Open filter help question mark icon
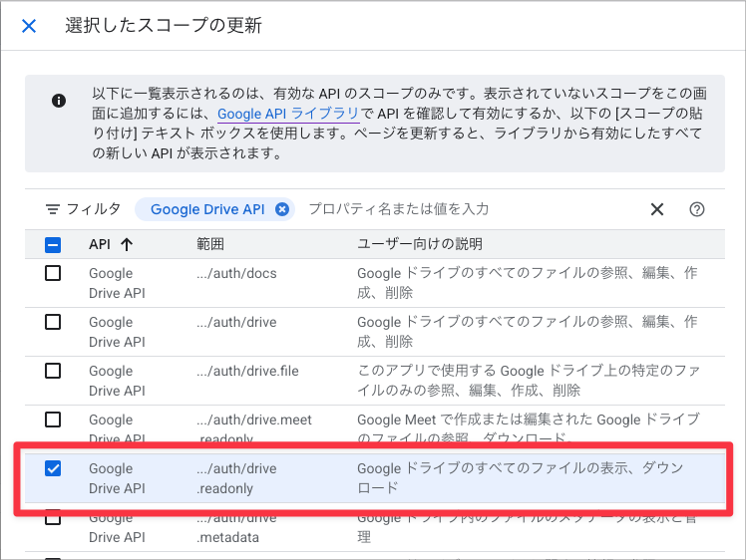This screenshot has height=560, width=746. pos(697,209)
